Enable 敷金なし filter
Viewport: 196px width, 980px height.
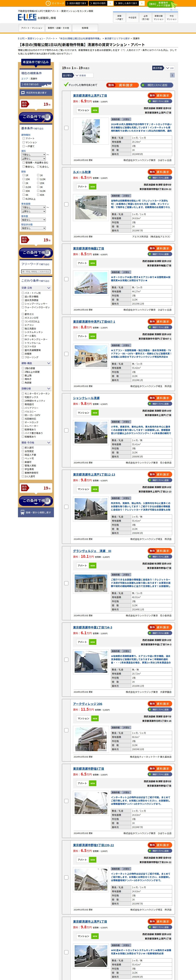click(x=23, y=167)
